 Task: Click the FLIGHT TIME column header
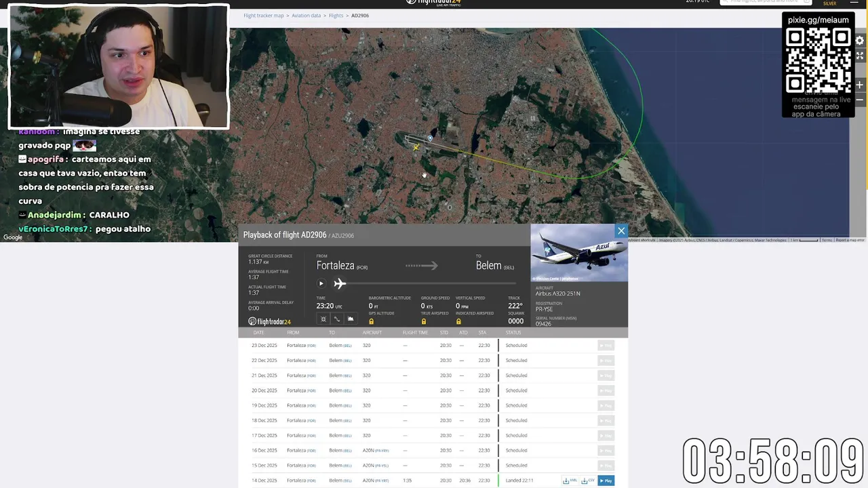point(415,333)
